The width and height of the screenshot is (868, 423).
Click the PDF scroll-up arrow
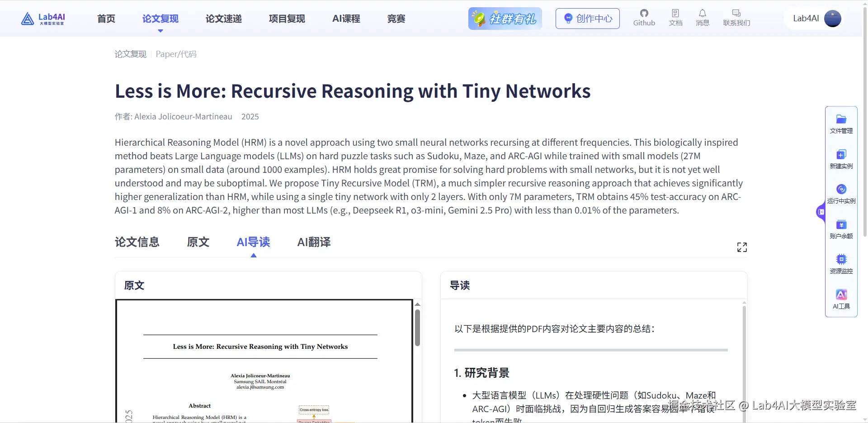tap(418, 304)
